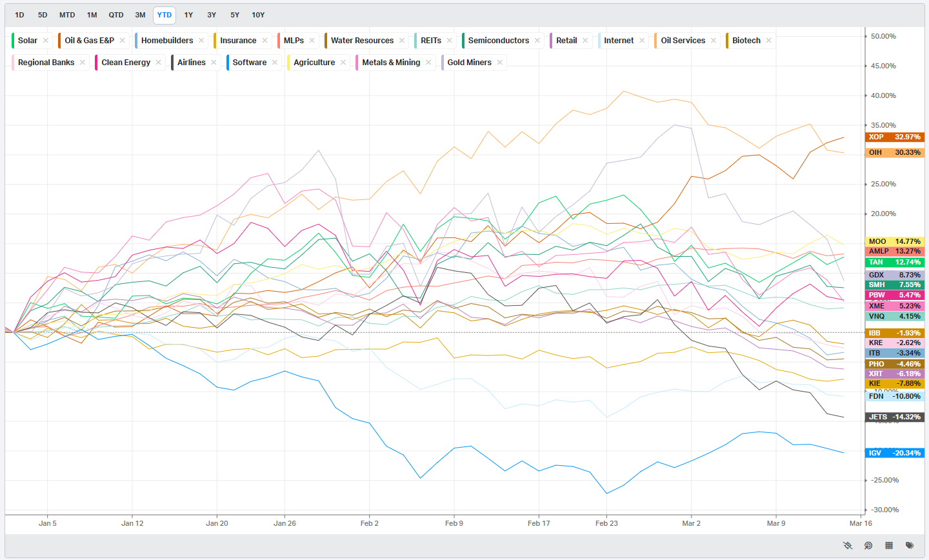Click the GDX 8.73% price label
Screen dimensions: 929x560
coord(895,275)
